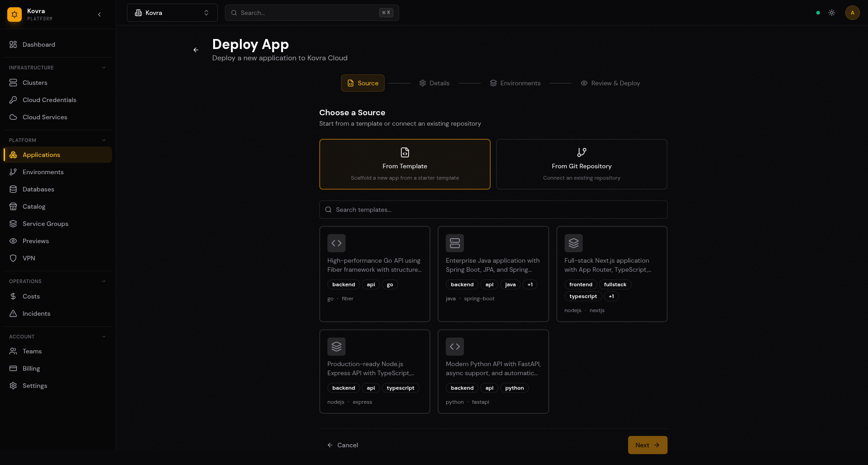Screen dimensions: 868x465
Task: Open the user avatar menu
Action: pos(853,13)
